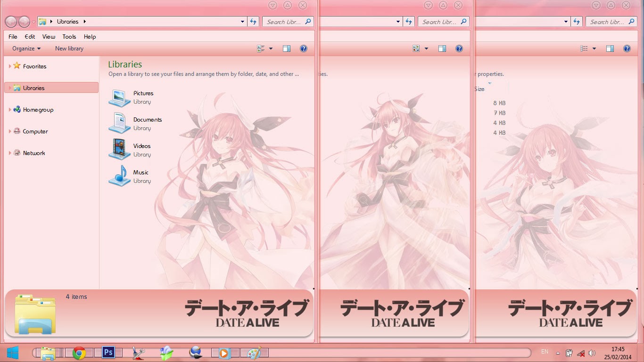Viewport: 644px width, 362px height.
Task: Click the large Libraries icon in details pane
Action: click(x=35, y=313)
